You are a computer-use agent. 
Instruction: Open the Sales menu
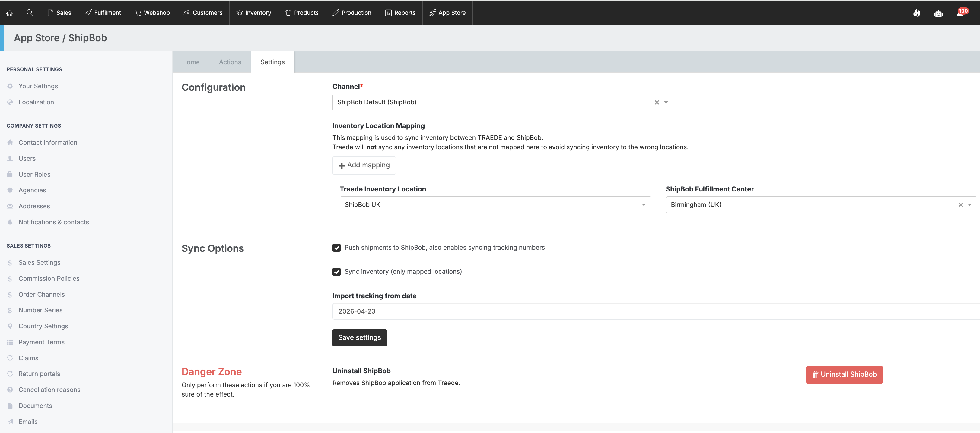(59, 13)
